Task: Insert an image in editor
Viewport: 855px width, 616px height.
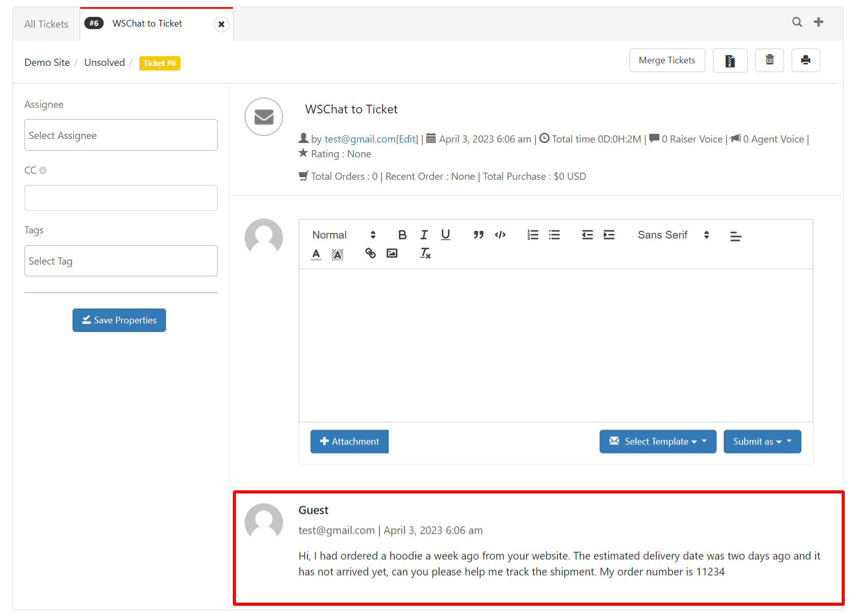Action: point(392,253)
